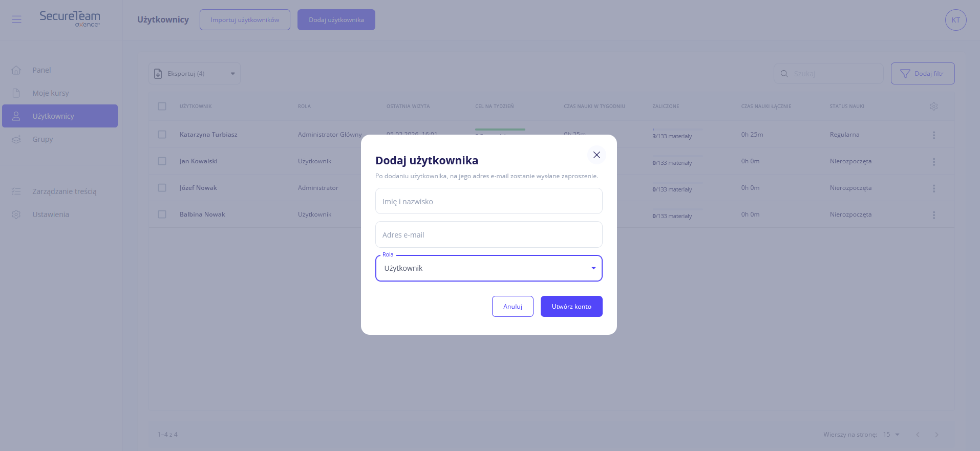Click the Utwórz konto button
The height and width of the screenshot is (451, 980).
(571, 307)
